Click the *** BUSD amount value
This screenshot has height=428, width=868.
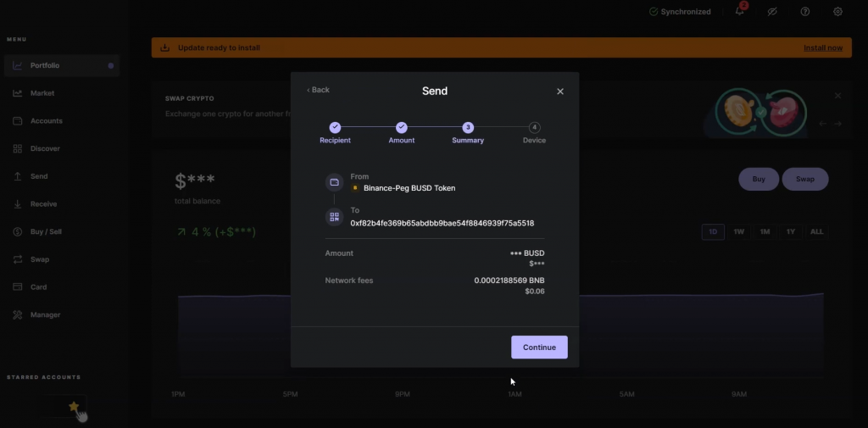click(527, 253)
